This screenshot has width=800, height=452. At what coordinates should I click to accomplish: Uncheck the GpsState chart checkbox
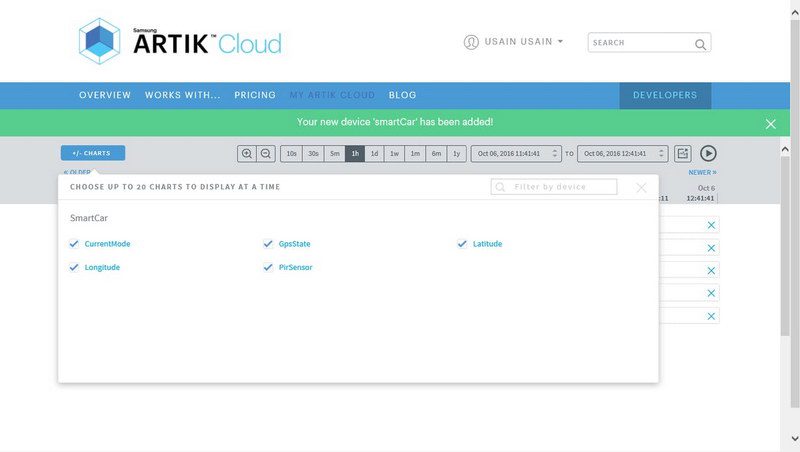tap(268, 244)
